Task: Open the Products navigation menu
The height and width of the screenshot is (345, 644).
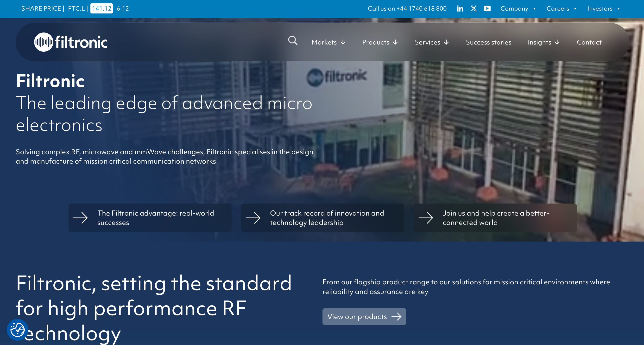Action: 380,42
